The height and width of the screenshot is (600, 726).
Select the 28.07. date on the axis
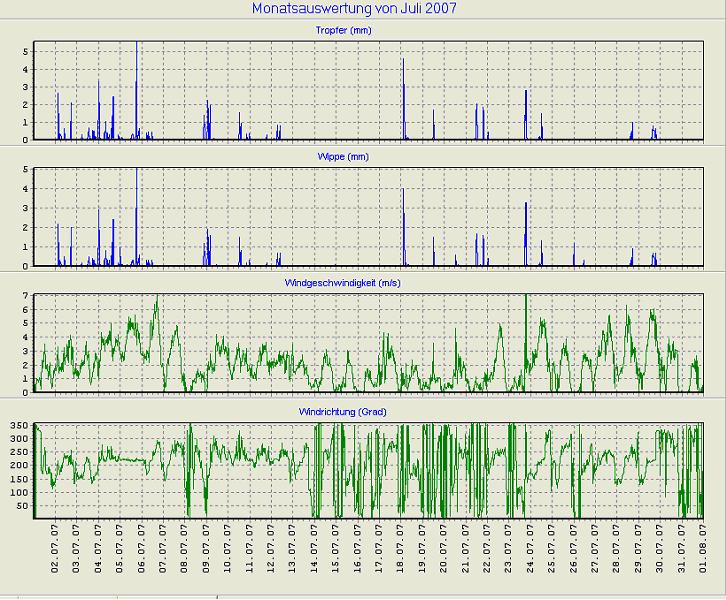616,548
